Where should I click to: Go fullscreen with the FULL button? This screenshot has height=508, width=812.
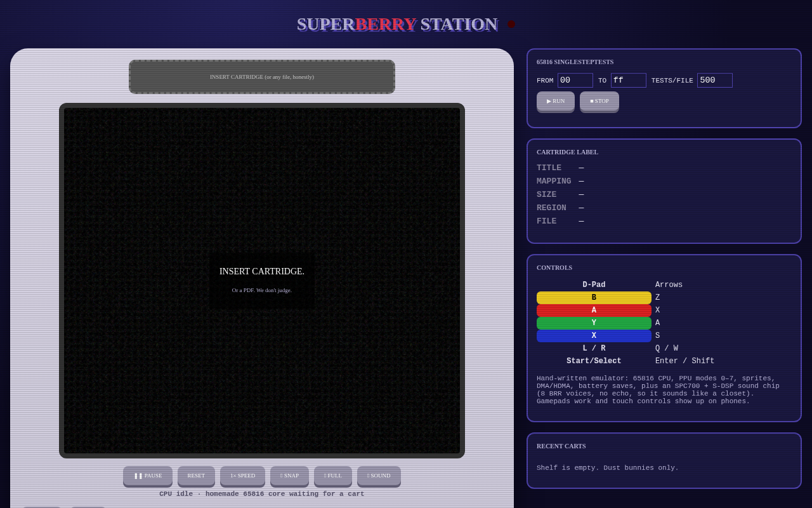[333, 476]
